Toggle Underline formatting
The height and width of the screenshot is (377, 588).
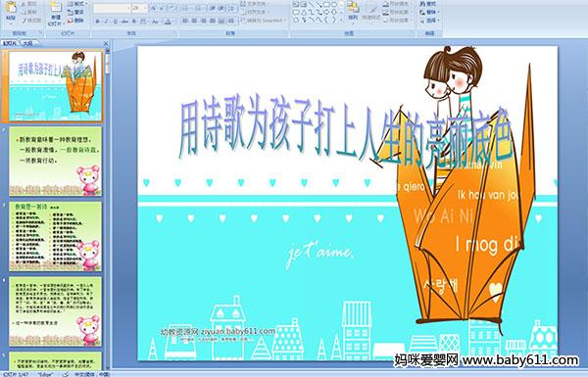[x=115, y=22]
